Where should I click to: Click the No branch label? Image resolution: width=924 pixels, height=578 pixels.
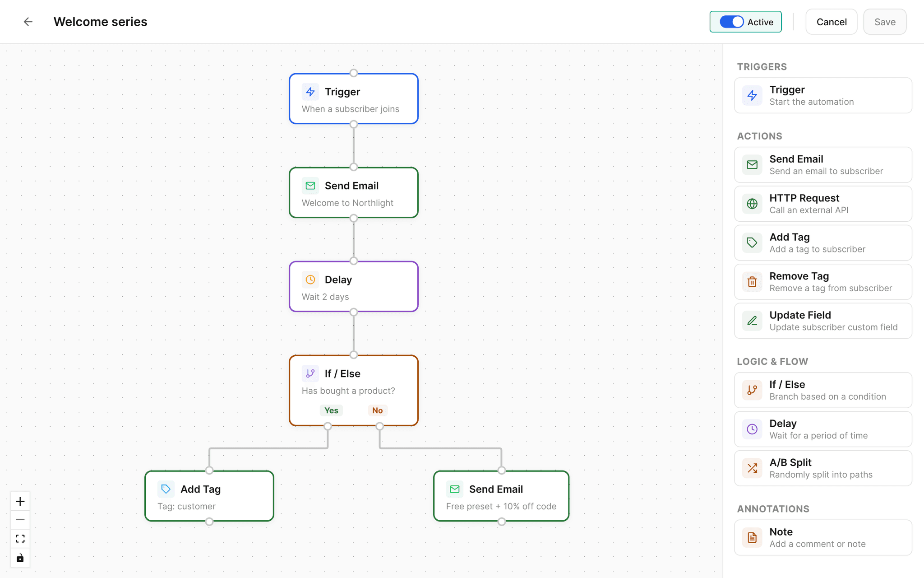pos(377,410)
